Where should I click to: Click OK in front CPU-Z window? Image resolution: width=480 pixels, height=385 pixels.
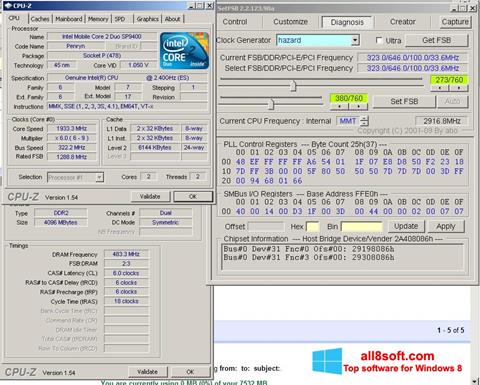point(193,196)
